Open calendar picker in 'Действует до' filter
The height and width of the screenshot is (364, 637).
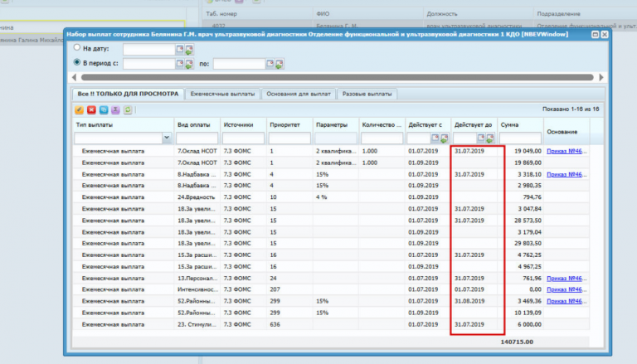tap(480, 138)
